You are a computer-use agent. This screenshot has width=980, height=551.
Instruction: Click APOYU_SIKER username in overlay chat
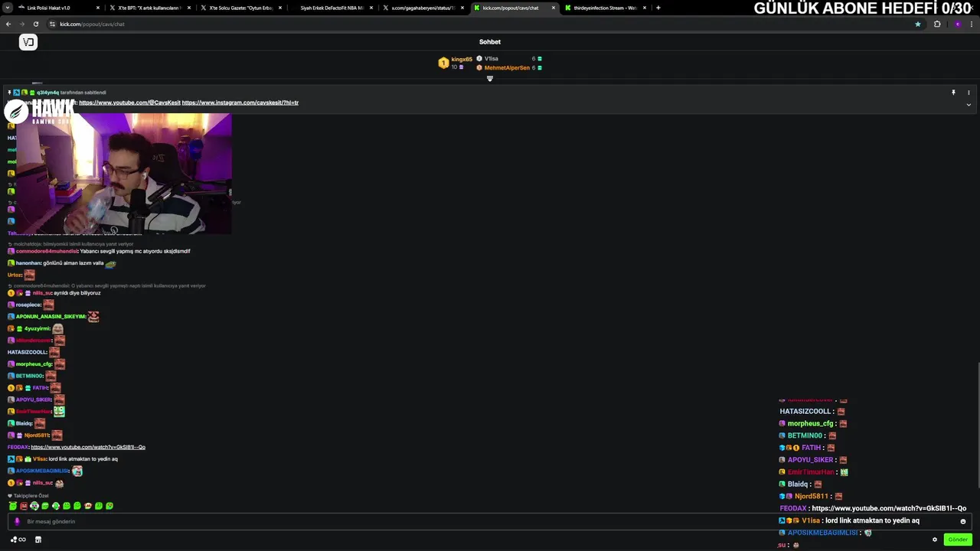[x=810, y=460]
